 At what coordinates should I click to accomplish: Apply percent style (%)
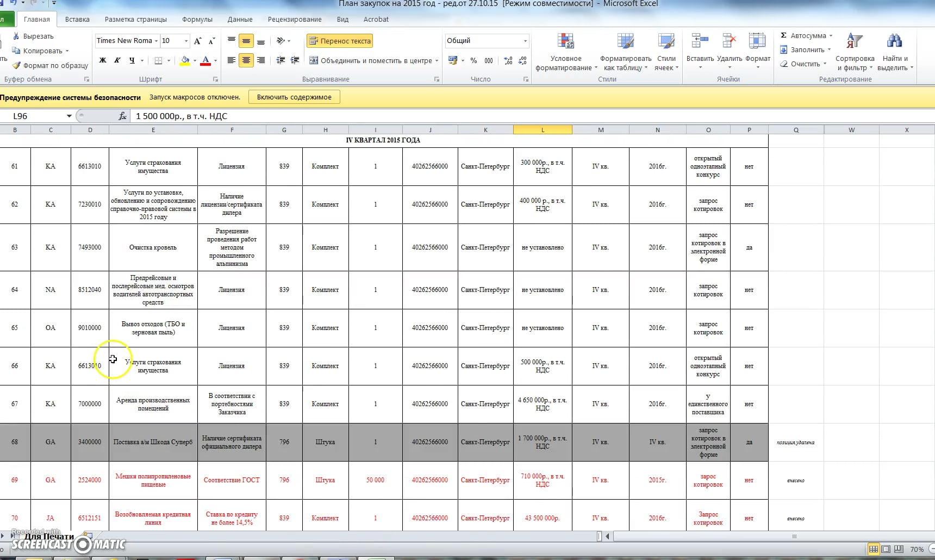tap(473, 60)
